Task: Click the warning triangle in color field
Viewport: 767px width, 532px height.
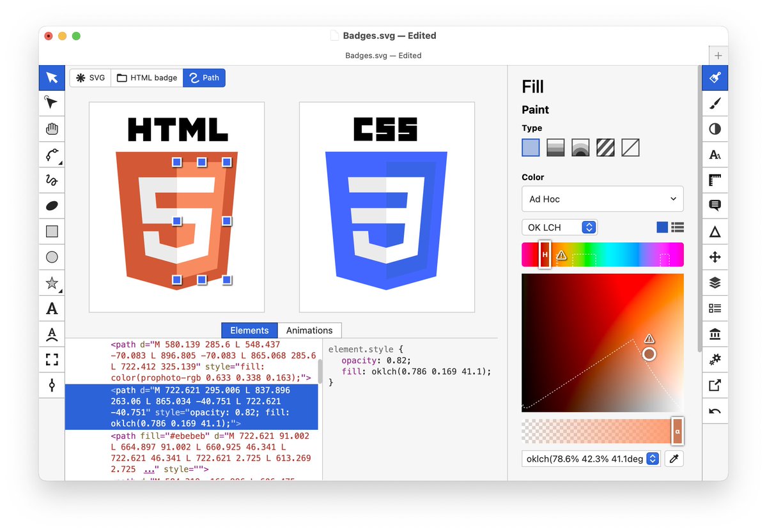Action: point(649,338)
